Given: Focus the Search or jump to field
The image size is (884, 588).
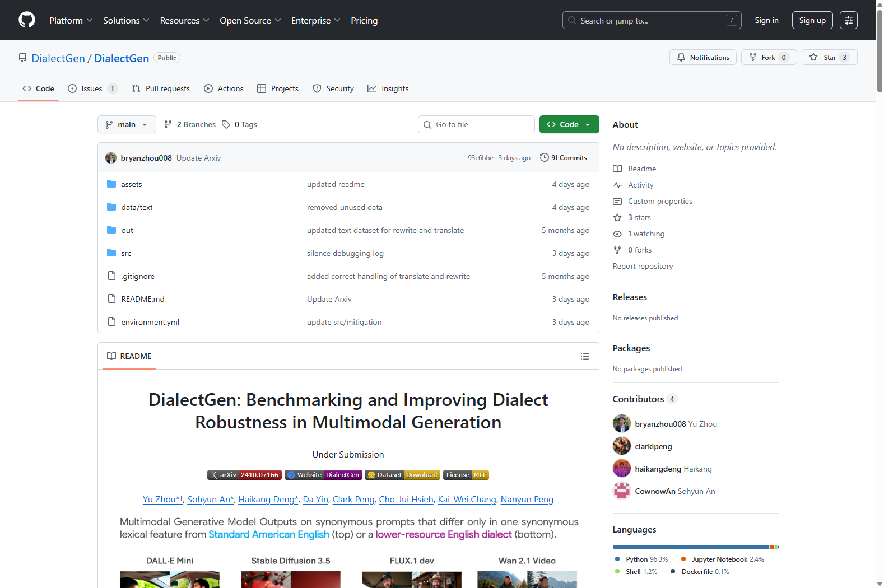Looking at the screenshot, I should (652, 20).
